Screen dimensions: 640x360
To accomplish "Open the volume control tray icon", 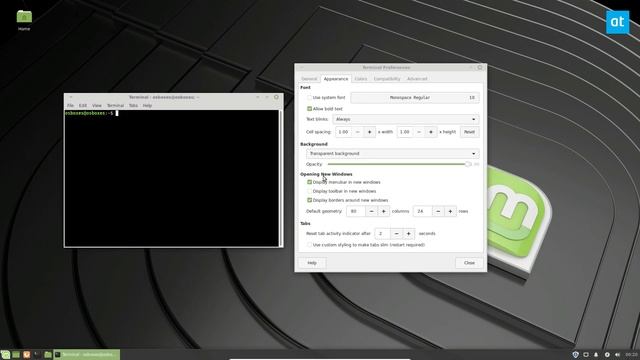I will (617, 355).
